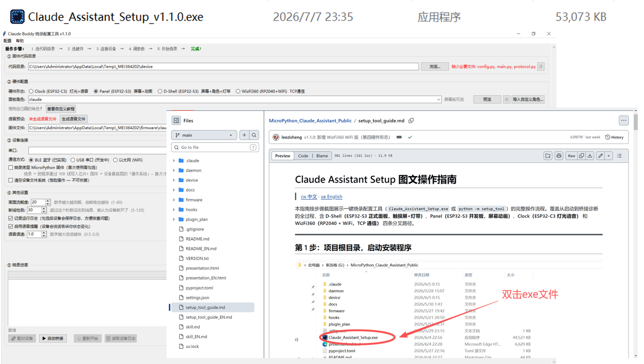The height and width of the screenshot is (364, 644).
Task: Click the Claude Buddy window title feather icon
Action: click(x=5, y=34)
